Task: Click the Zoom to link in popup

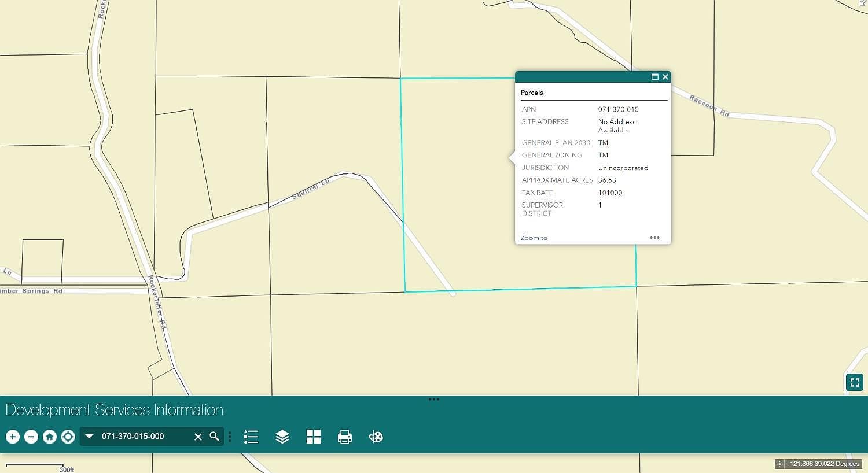Action: (x=534, y=238)
